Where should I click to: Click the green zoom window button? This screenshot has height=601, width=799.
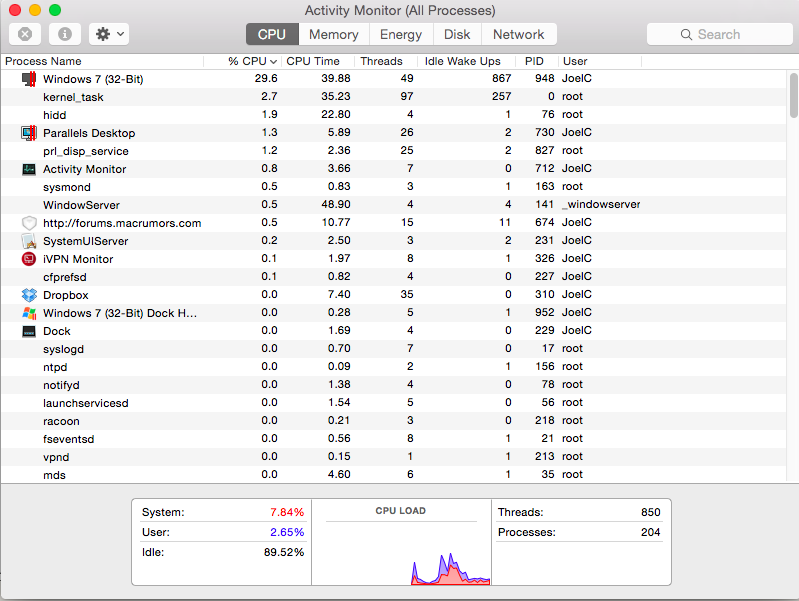(x=55, y=10)
